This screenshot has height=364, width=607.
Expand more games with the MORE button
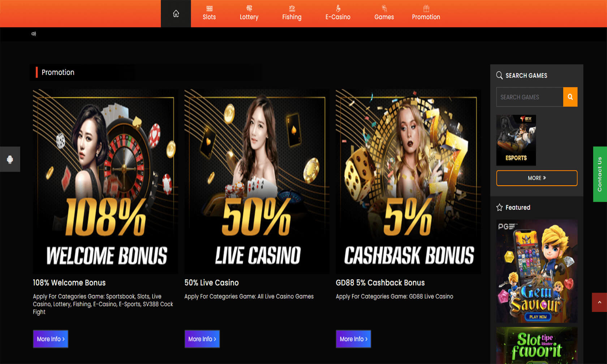coord(537,178)
